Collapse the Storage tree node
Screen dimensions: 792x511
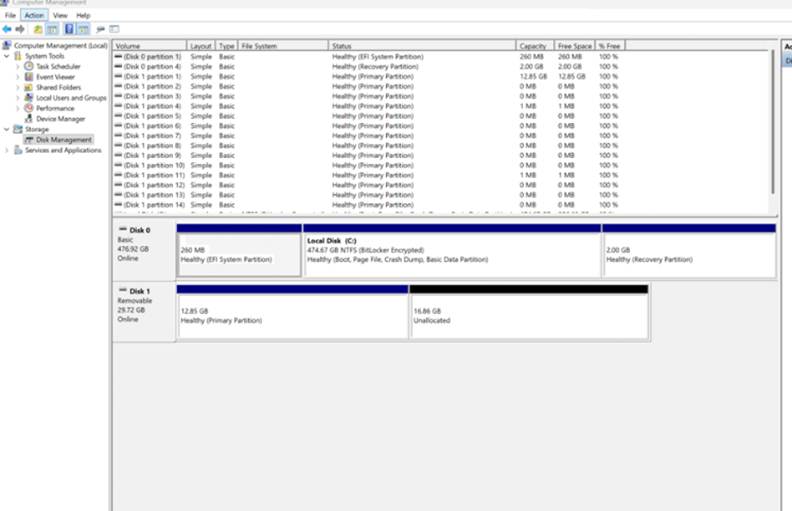click(6, 129)
